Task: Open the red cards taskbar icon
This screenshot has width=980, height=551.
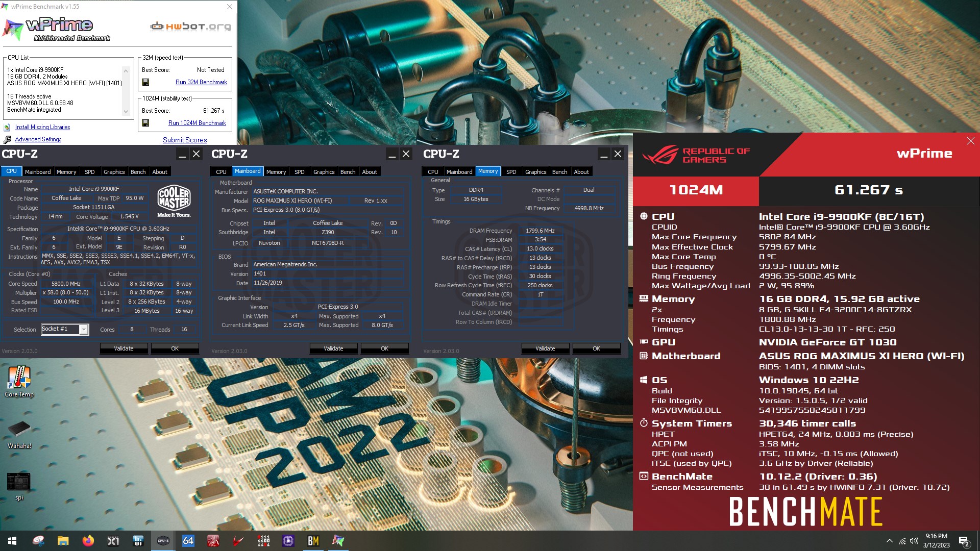Action: 213,541
